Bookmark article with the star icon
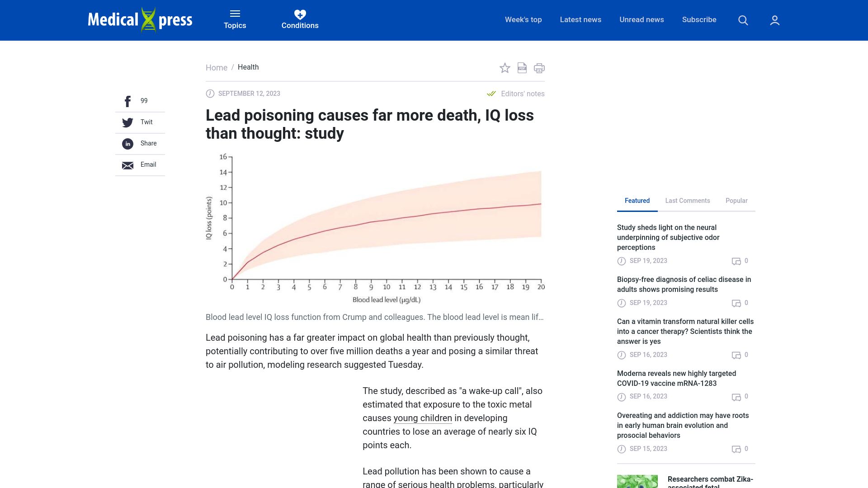Screen dimensions: 868x488 tap(505, 68)
